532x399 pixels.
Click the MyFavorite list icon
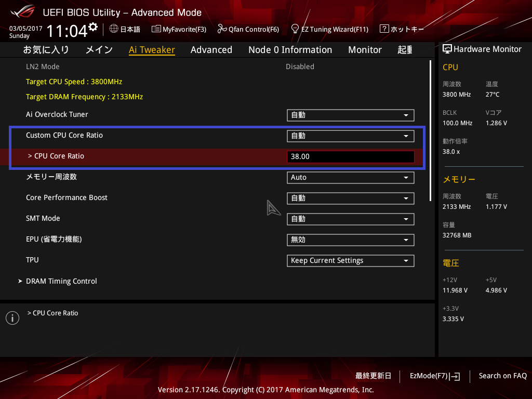pyautogui.click(x=156, y=29)
